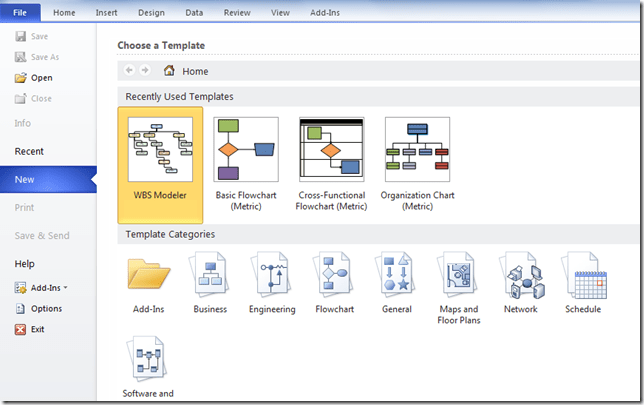Open the Review ribbon tab
Image resolution: width=644 pixels, height=405 pixels.
(237, 12)
